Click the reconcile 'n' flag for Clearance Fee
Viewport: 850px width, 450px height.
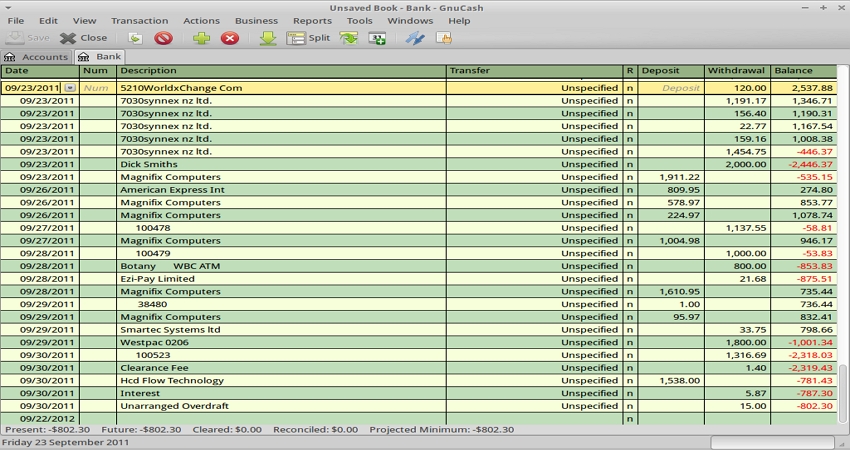629,368
